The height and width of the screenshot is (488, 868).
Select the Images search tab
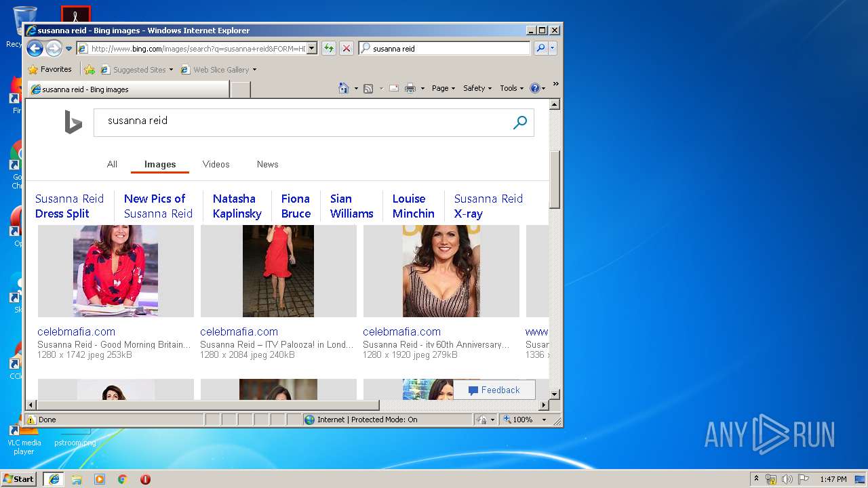point(160,164)
